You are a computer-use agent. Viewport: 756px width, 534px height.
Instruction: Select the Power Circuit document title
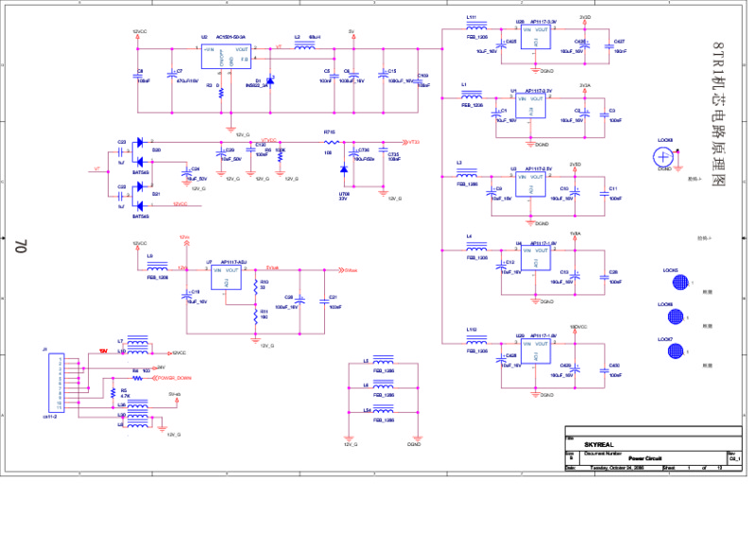click(x=645, y=458)
